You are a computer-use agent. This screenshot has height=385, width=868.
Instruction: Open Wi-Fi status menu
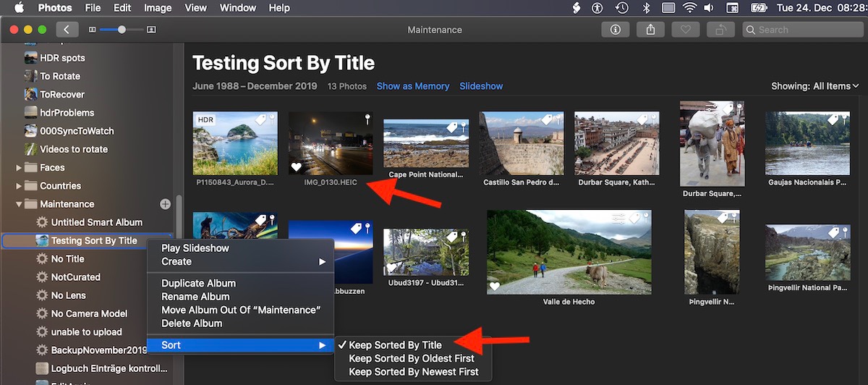(689, 8)
